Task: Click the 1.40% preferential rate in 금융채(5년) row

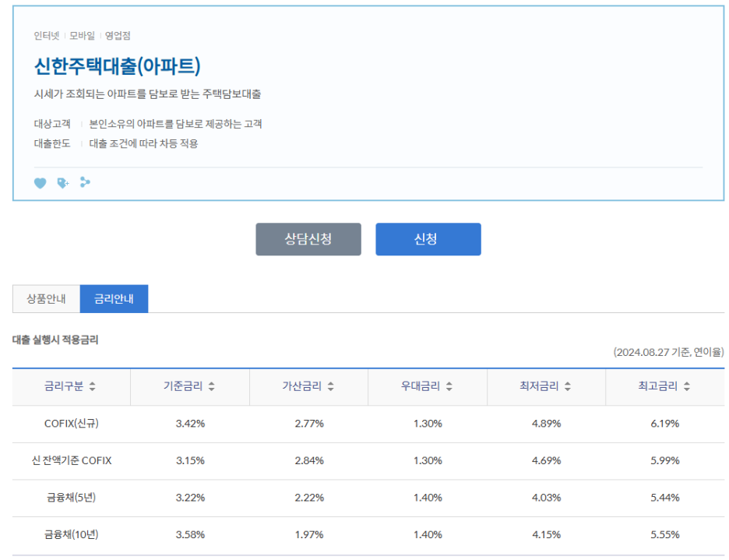Action: coord(428,498)
